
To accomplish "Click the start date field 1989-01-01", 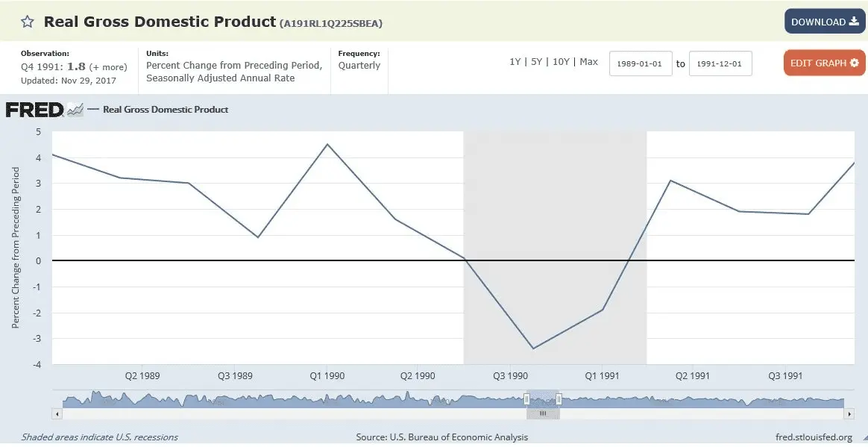I will tap(641, 64).
